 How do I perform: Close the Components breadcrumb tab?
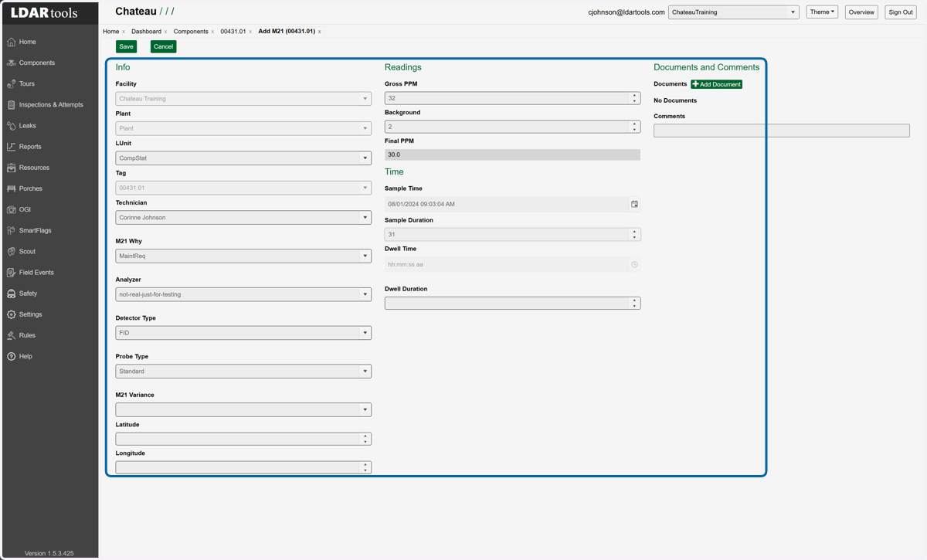pyautogui.click(x=212, y=32)
